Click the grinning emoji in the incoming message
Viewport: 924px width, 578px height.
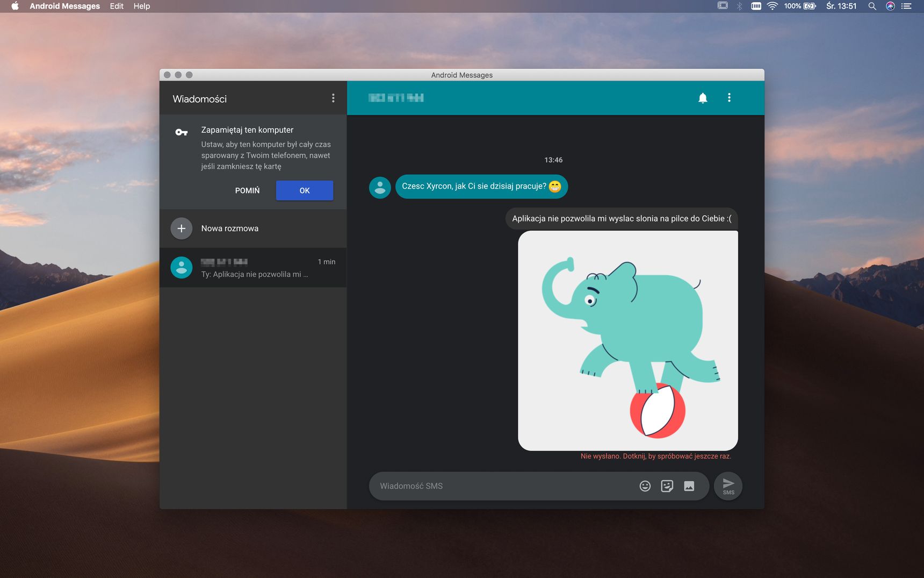(555, 187)
